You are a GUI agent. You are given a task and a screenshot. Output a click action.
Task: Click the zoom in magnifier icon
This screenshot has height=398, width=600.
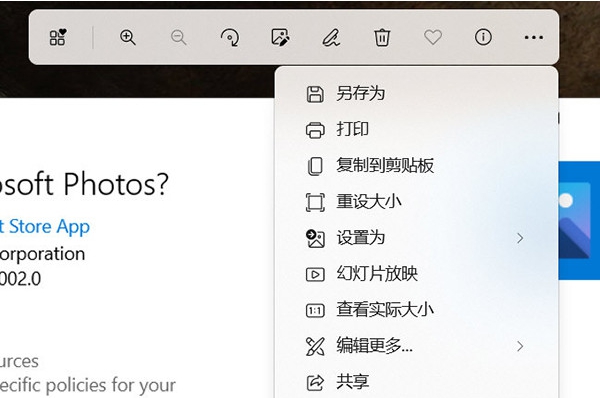click(127, 38)
